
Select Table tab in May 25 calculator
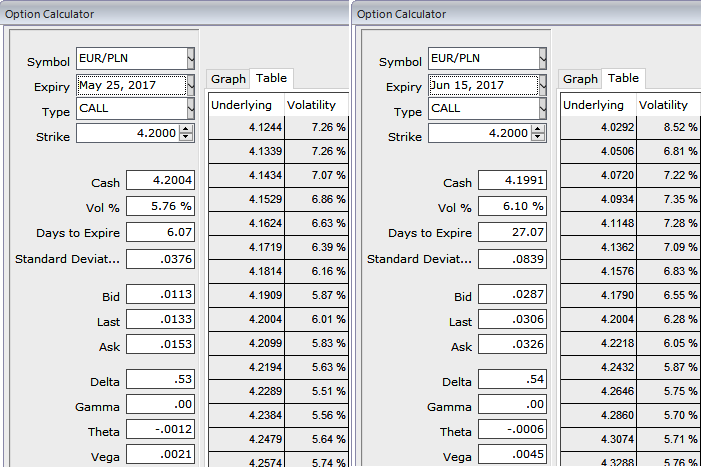(x=271, y=78)
